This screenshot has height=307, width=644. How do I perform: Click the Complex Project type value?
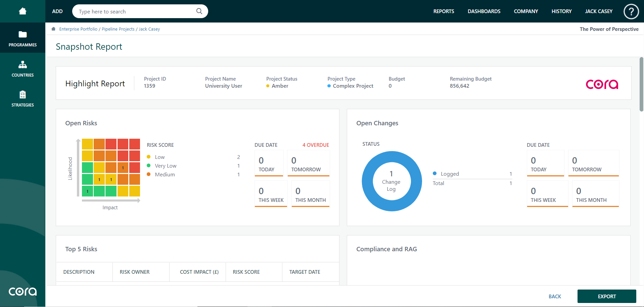(x=353, y=86)
